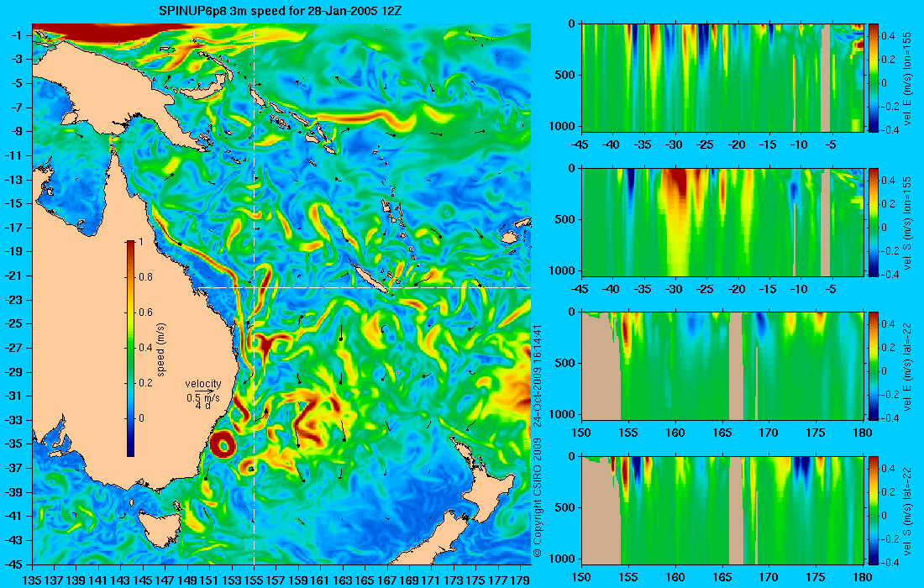This screenshot has height=588, width=924.
Task: Click the 'vel. E (m/s) lon=155' panel label
Action: click(x=907, y=78)
